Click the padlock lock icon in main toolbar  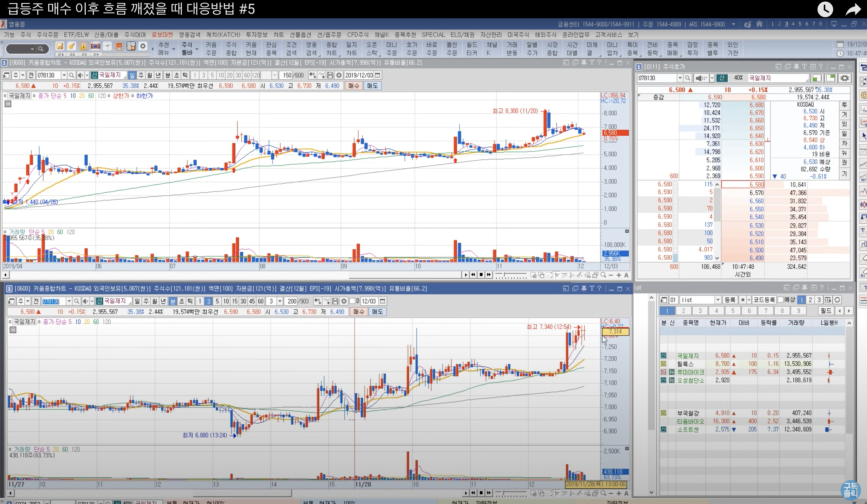[x=83, y=46]
